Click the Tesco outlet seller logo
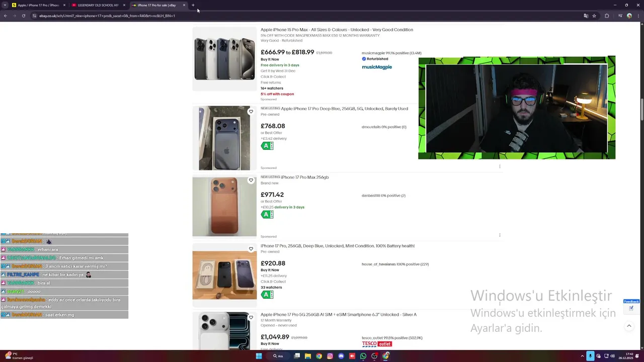Image resolution: width=644 pixels, height=362 pixels. click(377, 344)
